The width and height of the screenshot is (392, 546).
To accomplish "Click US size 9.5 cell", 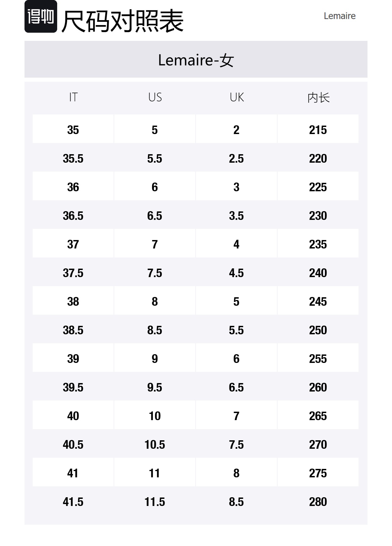I will coord(155,387).
